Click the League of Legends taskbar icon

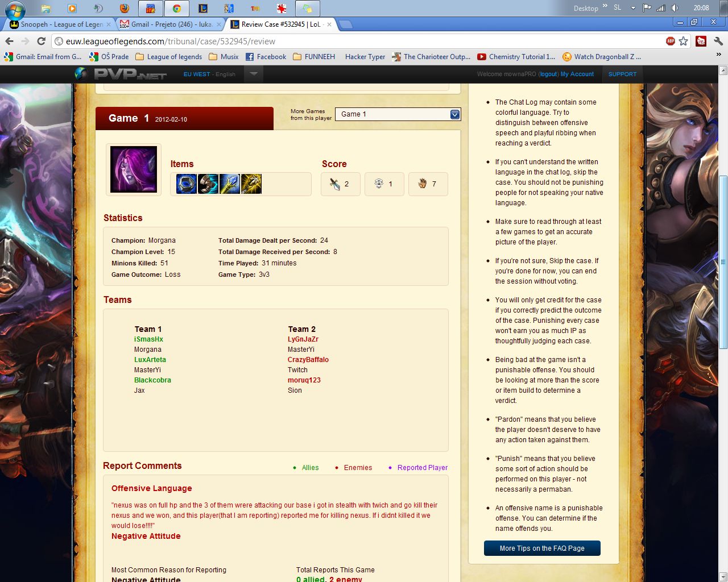tap(203, 9)
